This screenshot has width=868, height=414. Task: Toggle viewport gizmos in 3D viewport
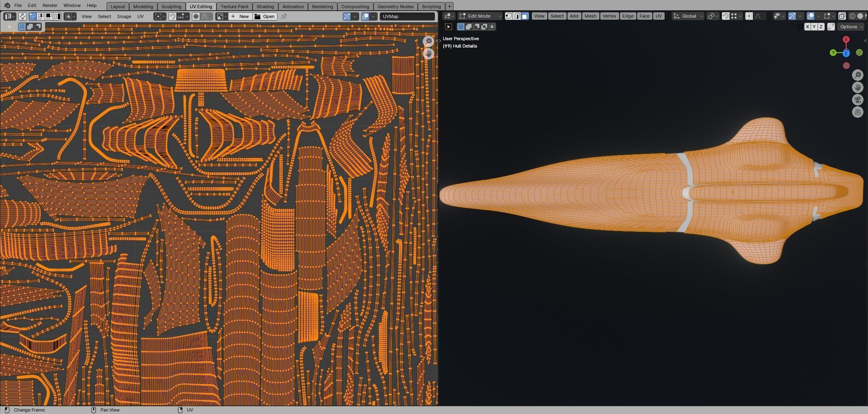(792, 16)
